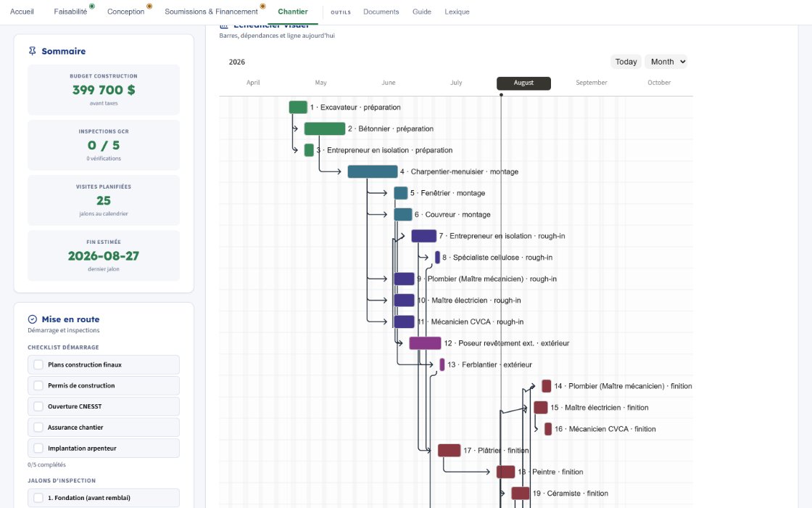The height and width of the screenshot is (508, 812).
Task: Open the Guide link
Action: 421,12
